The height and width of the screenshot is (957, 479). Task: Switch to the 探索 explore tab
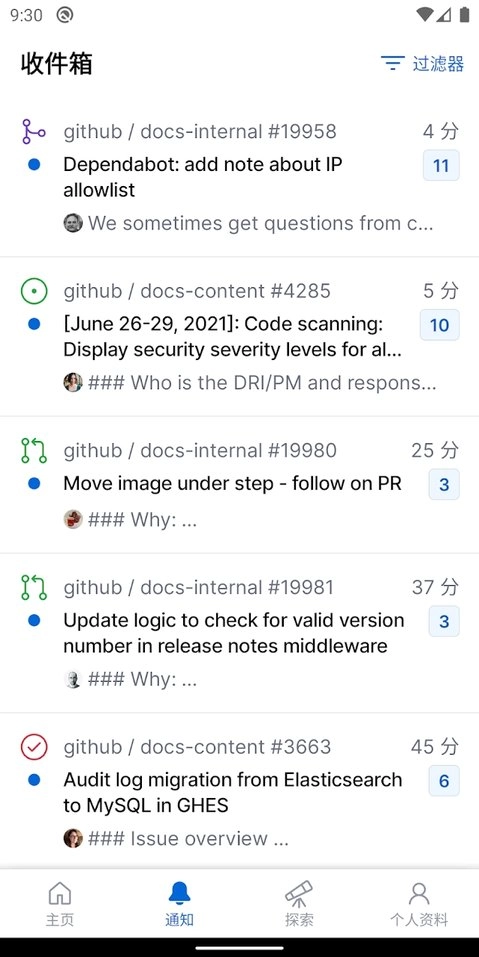coord(299,904)
